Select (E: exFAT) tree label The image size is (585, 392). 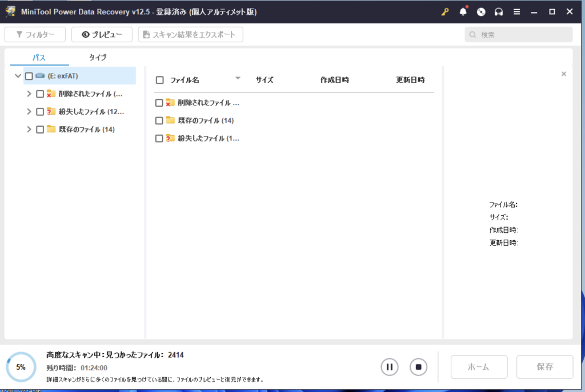coord(63,76)
